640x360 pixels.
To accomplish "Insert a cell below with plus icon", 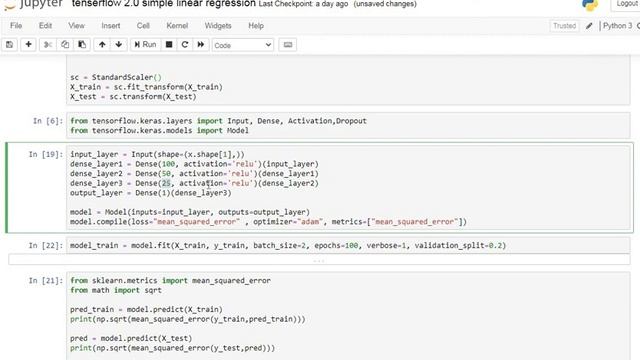I will click(29, 44).
